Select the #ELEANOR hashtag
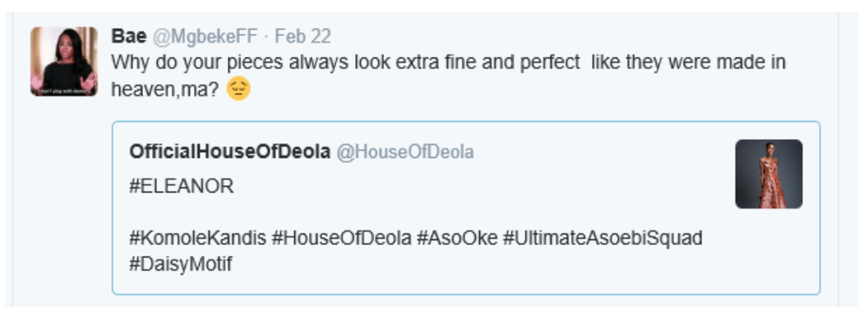Image resolution: width=868 pixels, height=324 pixels. 181,187
